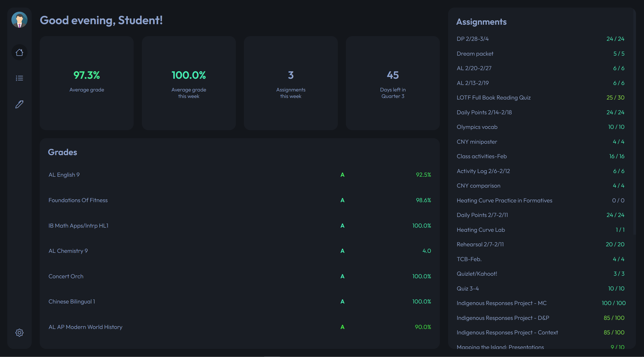Select the AL 2/13-2/19 assignment
The width and height of the screenshot is (644, 357).
[540, 83]
